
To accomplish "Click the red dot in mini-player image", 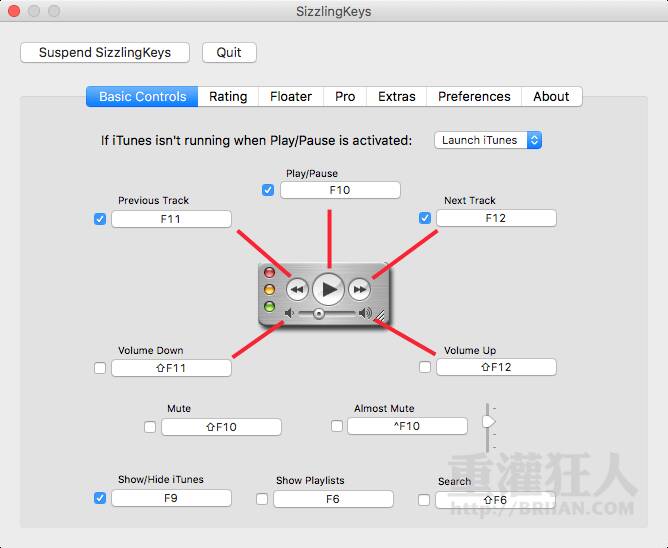I will pyautogui.click(x=269, y=272).
